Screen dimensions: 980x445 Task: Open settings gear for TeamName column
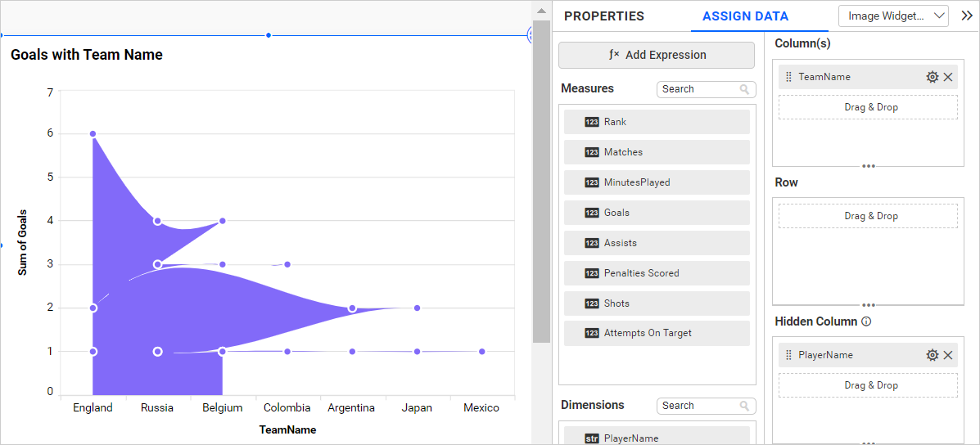932,77
